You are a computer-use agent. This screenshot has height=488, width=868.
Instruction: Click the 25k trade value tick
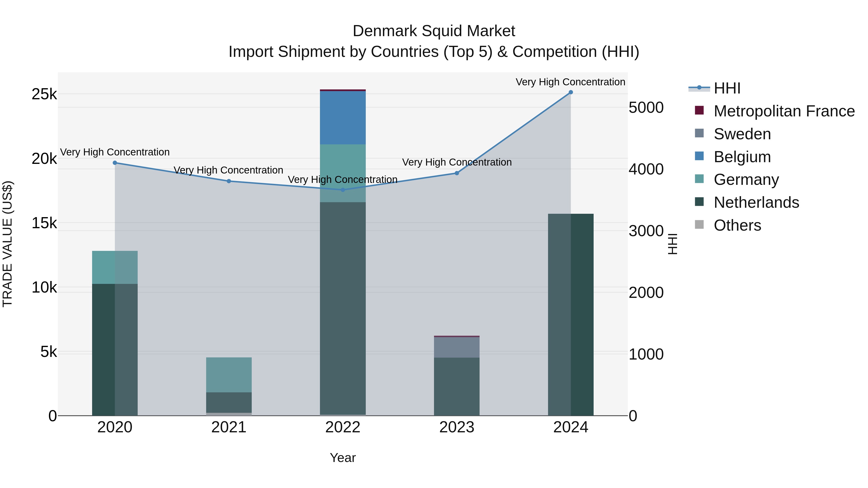pos(44,94)
